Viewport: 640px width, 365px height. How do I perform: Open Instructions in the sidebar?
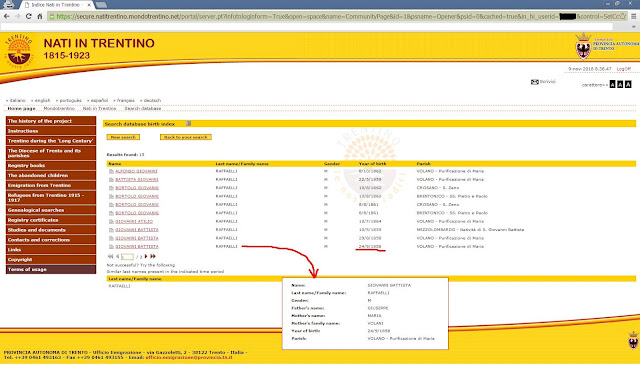pyautogui.click(x=51, y=131)
